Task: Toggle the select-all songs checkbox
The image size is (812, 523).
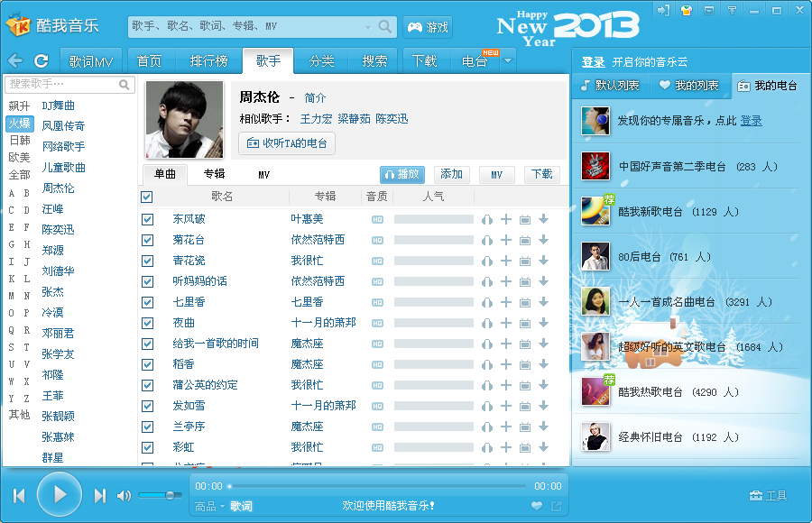Action: (x=147, y=197)
